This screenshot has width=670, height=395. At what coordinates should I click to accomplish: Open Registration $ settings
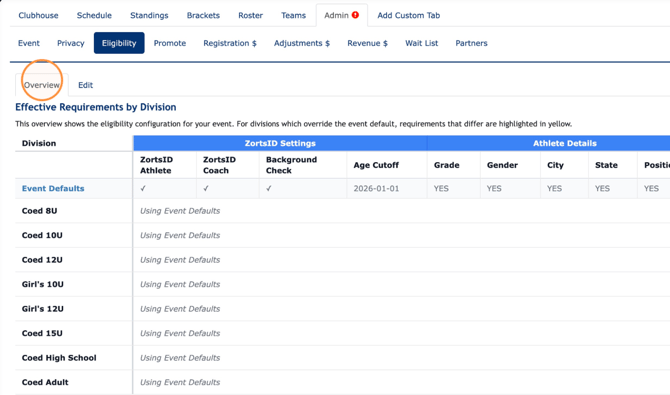230,43
